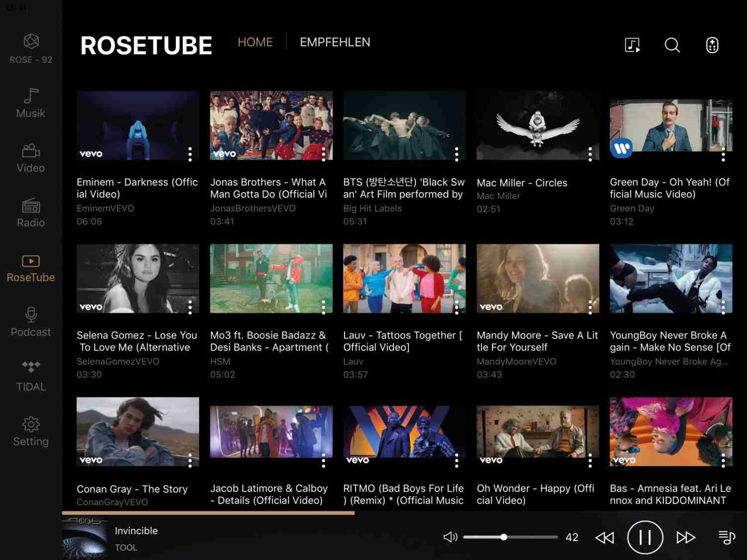
Task: Adjust the volume slider handle
Action: click(x=504, y=537)
